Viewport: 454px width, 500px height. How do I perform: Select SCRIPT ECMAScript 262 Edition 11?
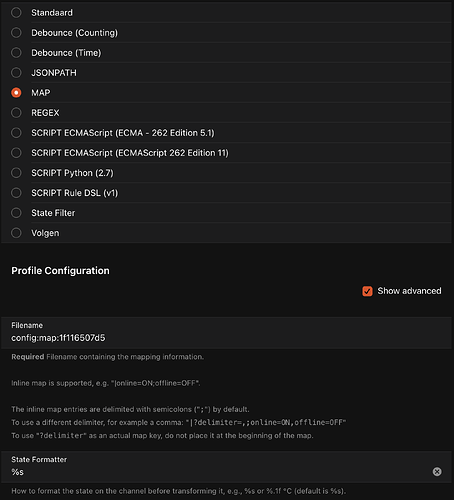click(x=16, y=153)
